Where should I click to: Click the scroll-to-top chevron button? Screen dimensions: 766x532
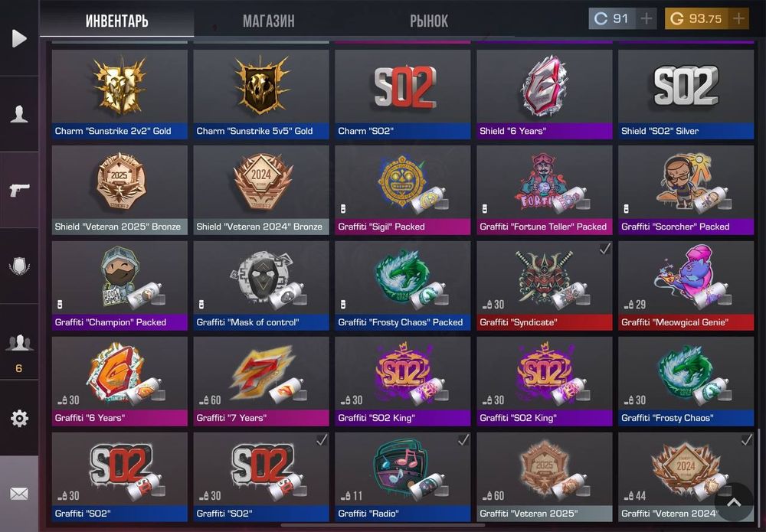point(734,502)
